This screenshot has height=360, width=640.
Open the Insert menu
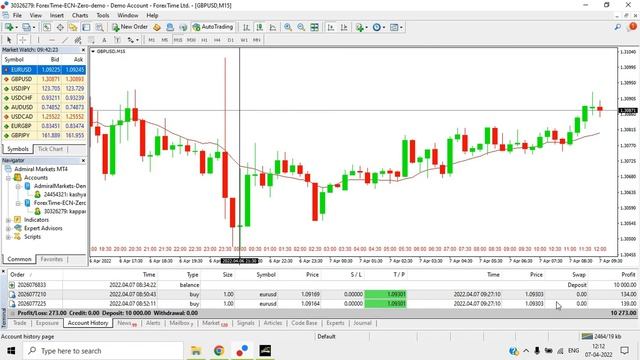click(57, 16)
